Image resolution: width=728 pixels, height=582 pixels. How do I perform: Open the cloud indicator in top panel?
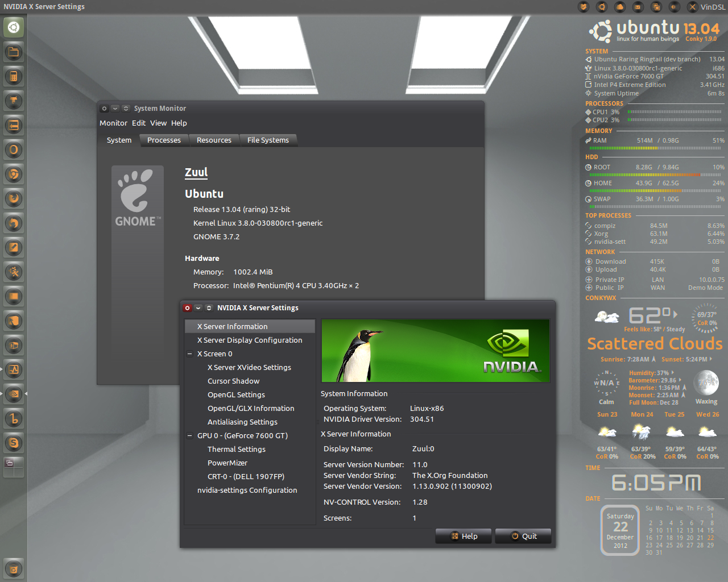(619, 7)
